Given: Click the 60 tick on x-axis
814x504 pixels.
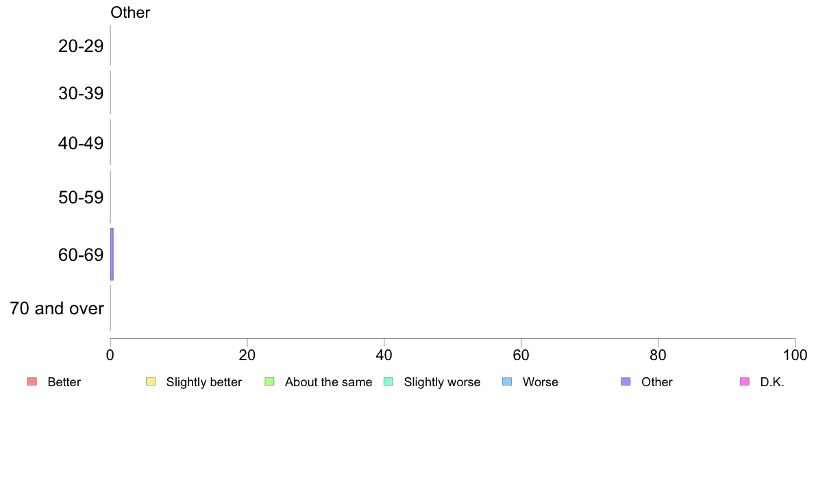Looking at the screenshot, I should [x=521, y=355].
